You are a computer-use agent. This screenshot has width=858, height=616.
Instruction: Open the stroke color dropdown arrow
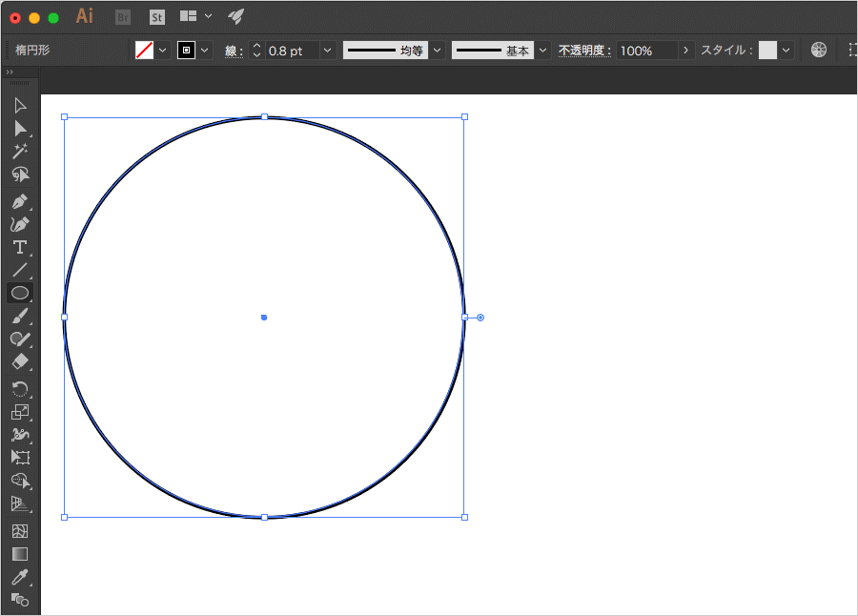coord(205,51)
